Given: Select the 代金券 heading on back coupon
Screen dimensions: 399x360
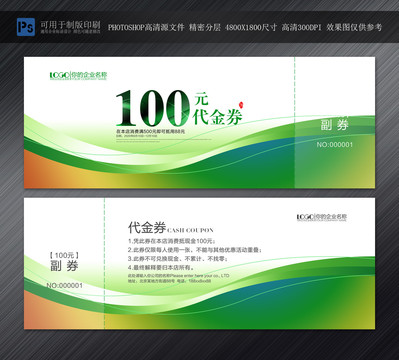Looking at the screenshot, I should pos(147,228).
